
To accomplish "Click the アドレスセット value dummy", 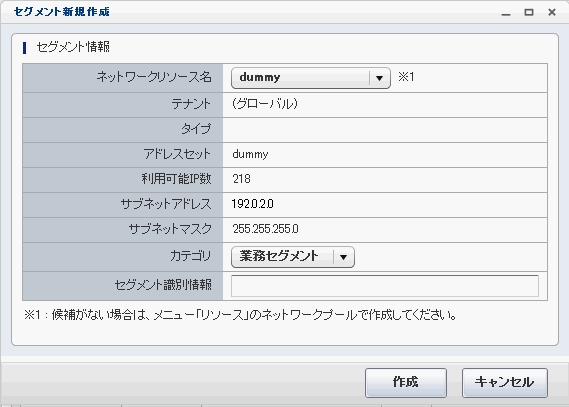I will [250, 155].
